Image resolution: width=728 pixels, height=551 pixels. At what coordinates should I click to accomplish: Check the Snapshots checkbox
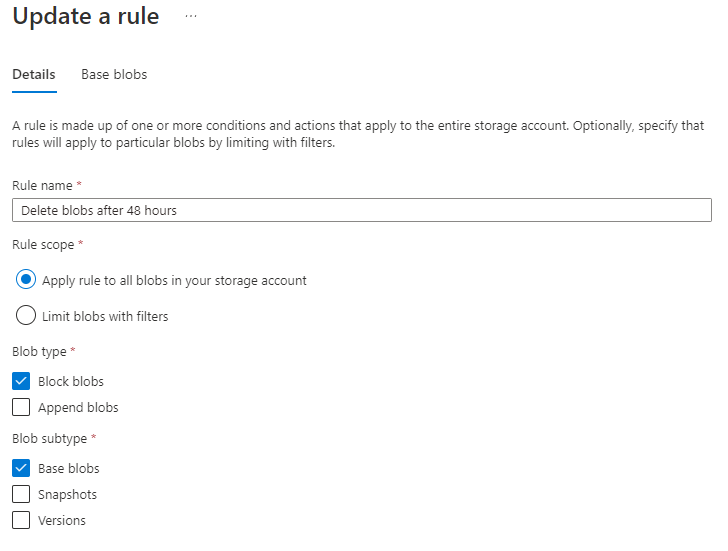click(21, 494)
